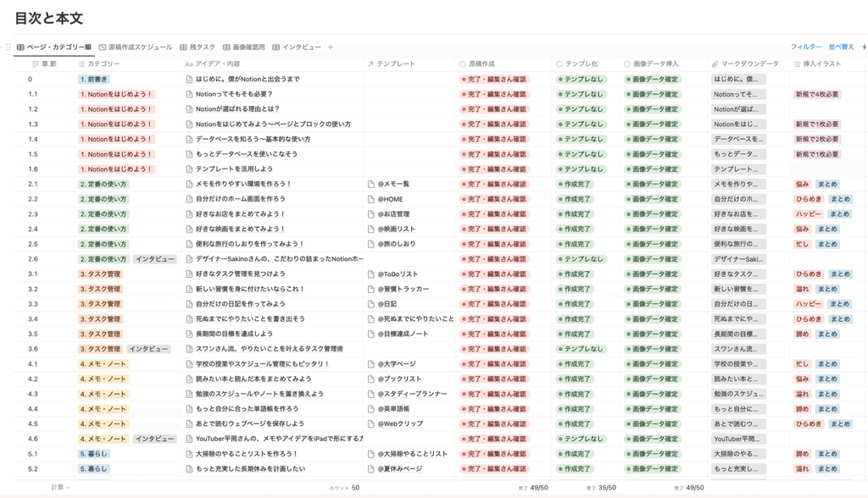Click 新規で4枚必要 tag in row 1.1
This screenshot has height=498, width=868.
[817, 94]
